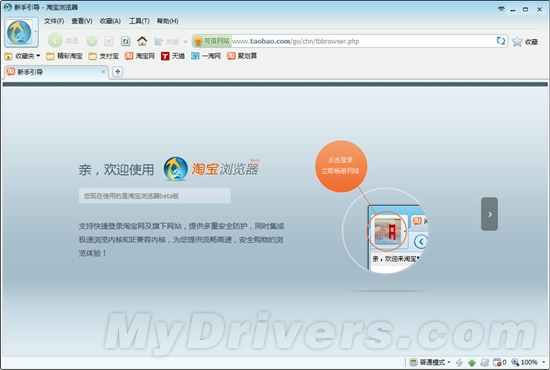Click the green download arrow icon
This screenshot has width=550, height=370.
click(x=472, y=362)
